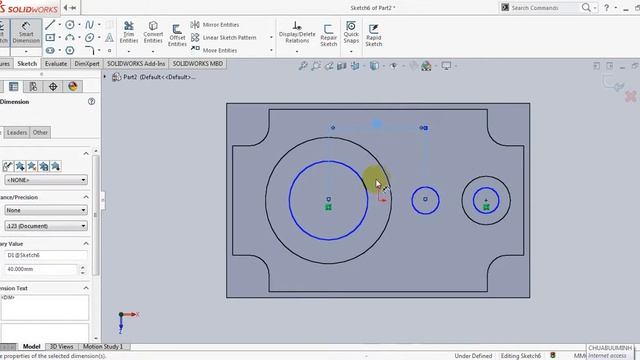
Task: Click the 40.000mm value field
Action: [x=41, y=269]
